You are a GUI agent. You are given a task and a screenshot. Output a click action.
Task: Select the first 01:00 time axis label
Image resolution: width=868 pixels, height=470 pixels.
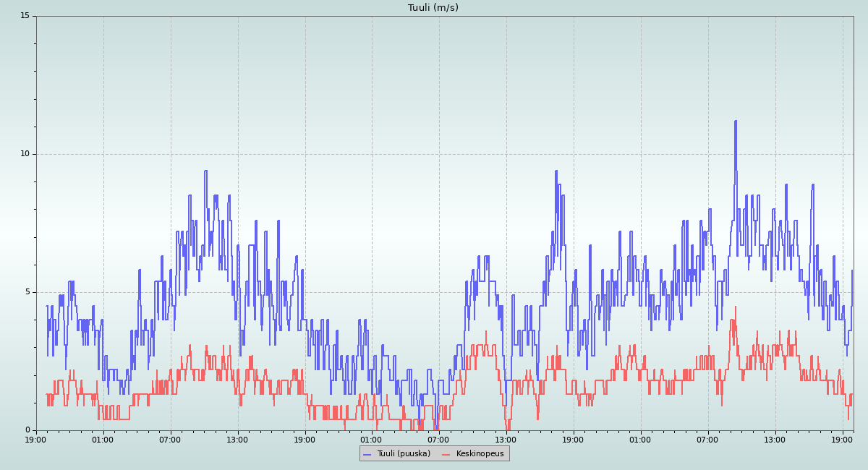103,440
